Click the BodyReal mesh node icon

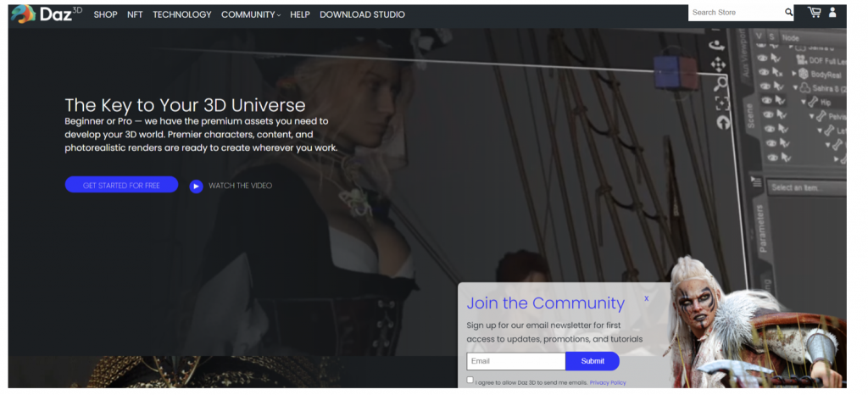(803, 74)
